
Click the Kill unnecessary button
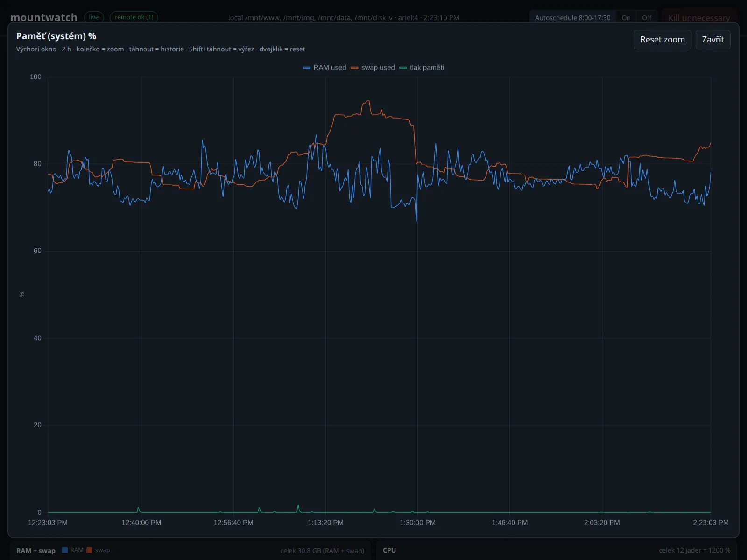699,18
